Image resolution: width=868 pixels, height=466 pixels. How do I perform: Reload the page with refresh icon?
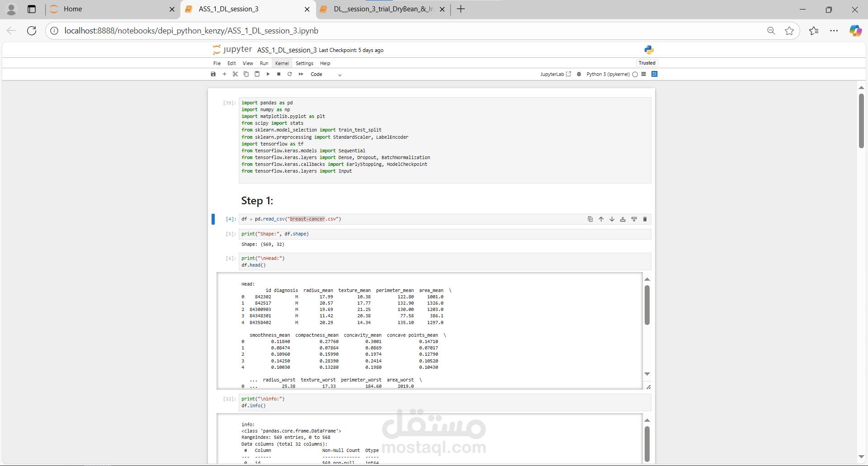coord(32,31)
